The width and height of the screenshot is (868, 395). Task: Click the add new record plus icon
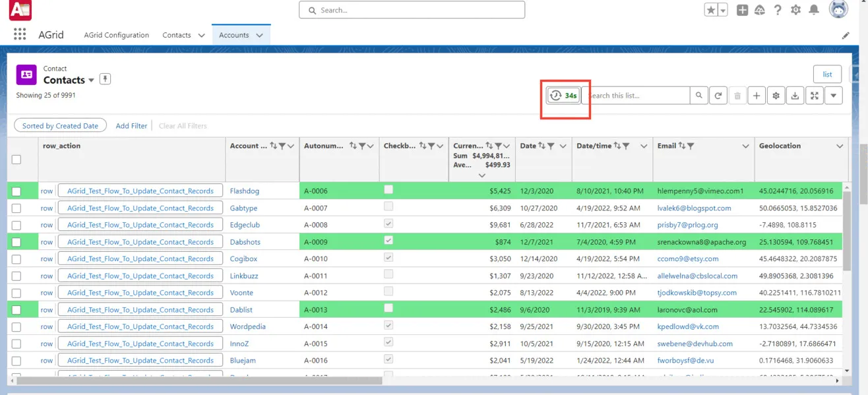[x=756, y=95]
